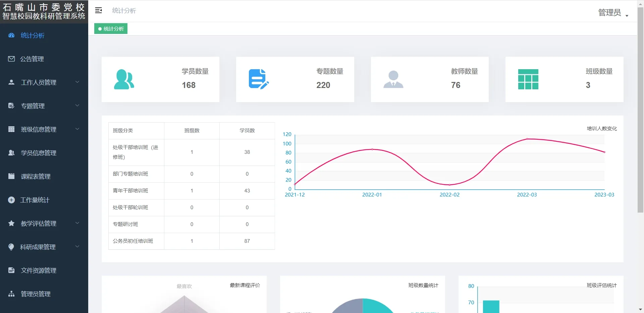Click the 课程表管理 calendar icon

[x=11, y=176]
